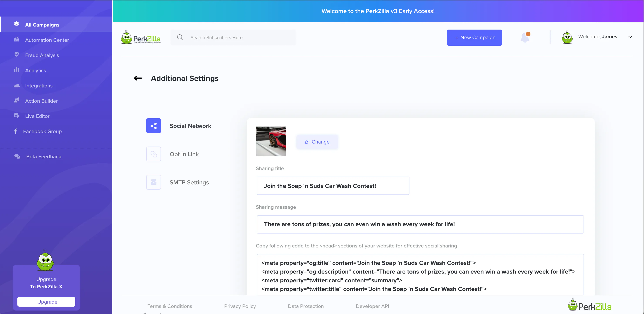The image size is (644, 314).
Task: Click the red car sharing thumbnail
Action: tap(271, 141)
